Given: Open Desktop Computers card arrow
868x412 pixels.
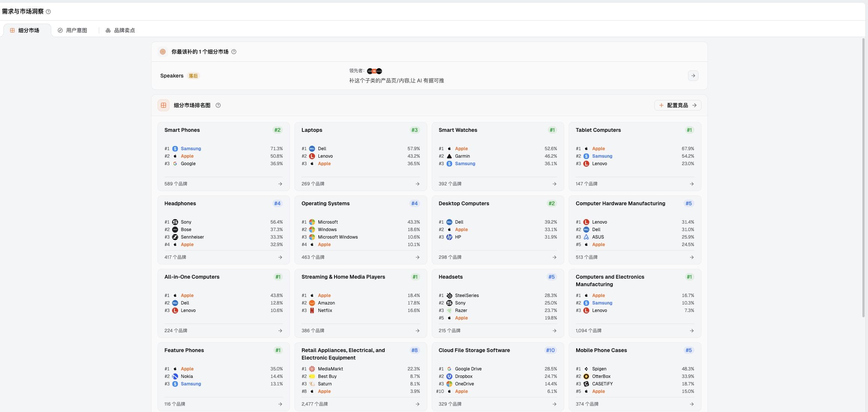Looking at the screenshot, I should pos(554,257).
